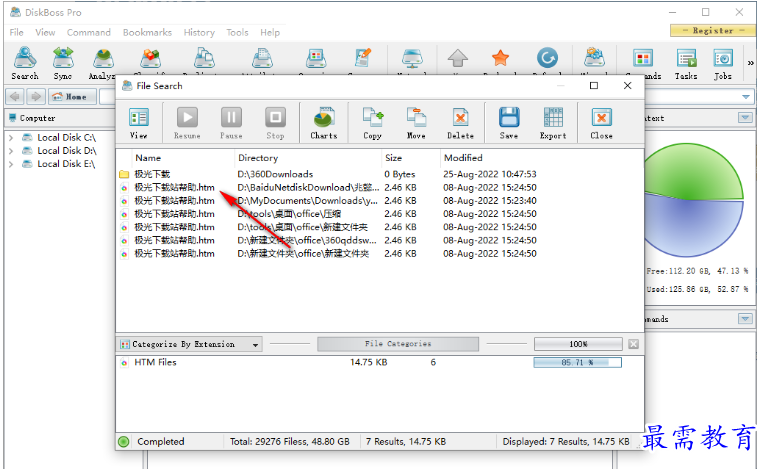764x469 pixels.
Task: Click the Computer panel header
Action: click(x=59, y=118)
